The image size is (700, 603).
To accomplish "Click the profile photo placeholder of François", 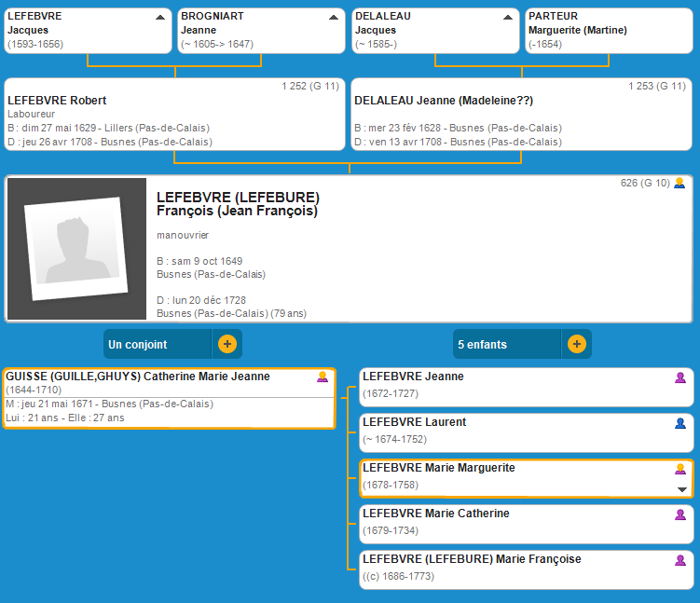I will [x=76, y=249].
